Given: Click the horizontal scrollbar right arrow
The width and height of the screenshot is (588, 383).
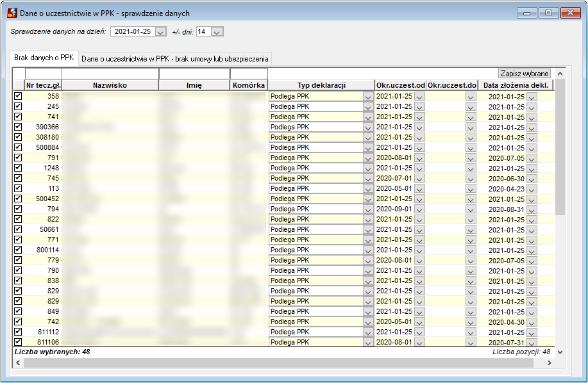Looking at the screenshot, I should (550, 363).
